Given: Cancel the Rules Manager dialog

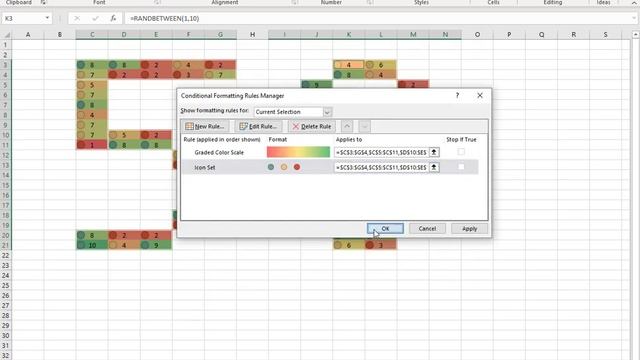Looking at the screenshot, I should [x=427, y=229].
